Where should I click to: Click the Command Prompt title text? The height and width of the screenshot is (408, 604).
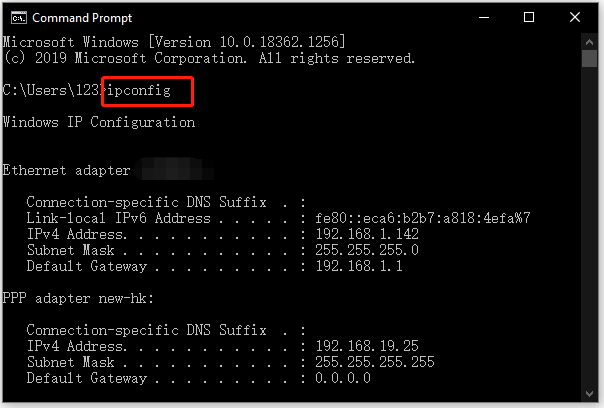coord(82,18)
